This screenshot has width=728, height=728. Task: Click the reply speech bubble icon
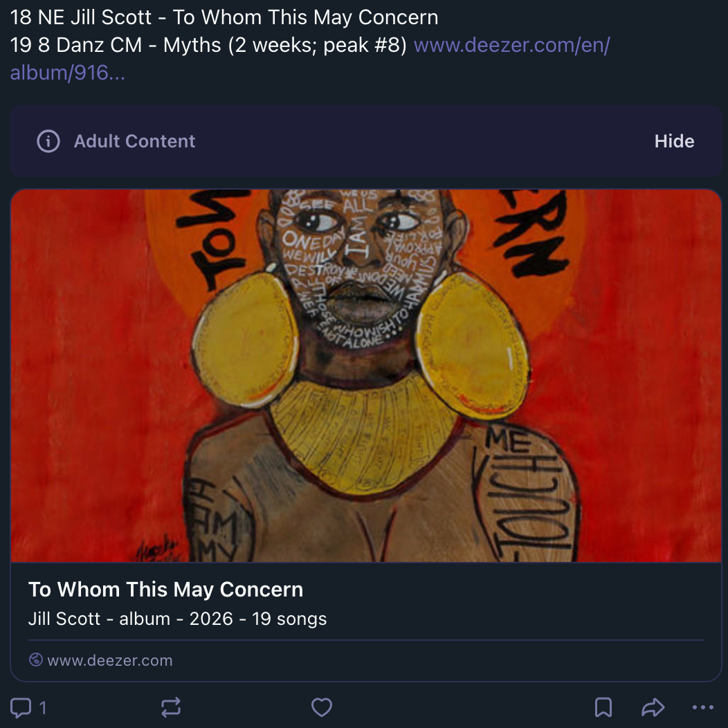21,707
